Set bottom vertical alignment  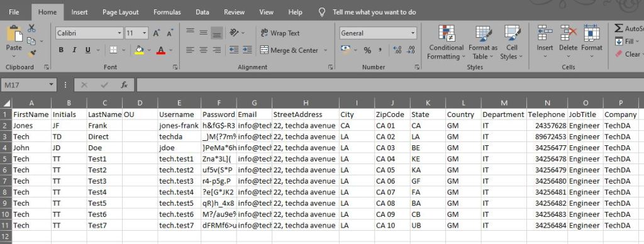tap(217, 33)
